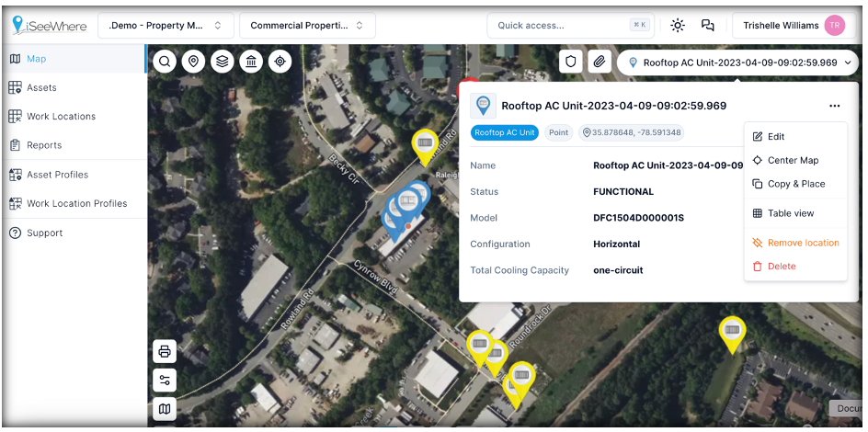This screenshot has height=432, width=868.
Task: Open Support in the sidebar
Action: [x=73, y=233]
